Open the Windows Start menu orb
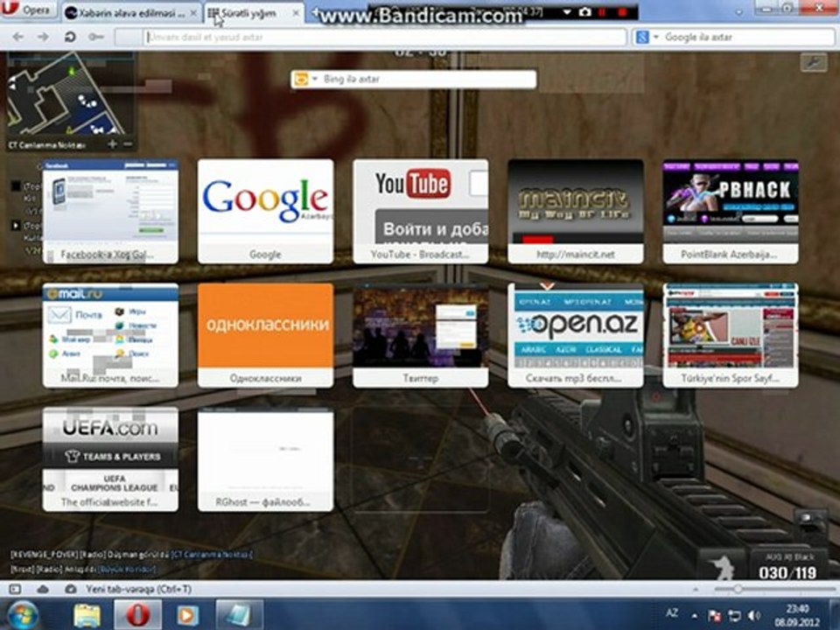Screen dimensions: 840x630 point(23,615)
